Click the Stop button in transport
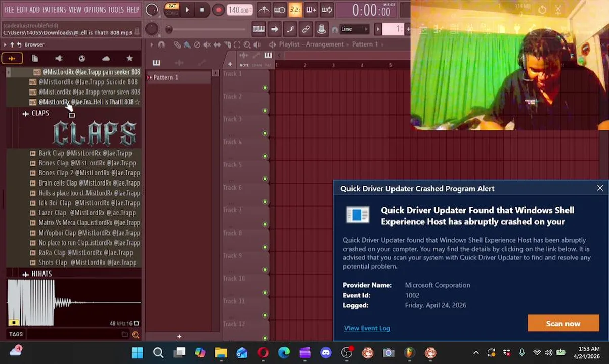The width and height of the screenshot is (609, 364). pyautogui.click(x=202, y=10)
